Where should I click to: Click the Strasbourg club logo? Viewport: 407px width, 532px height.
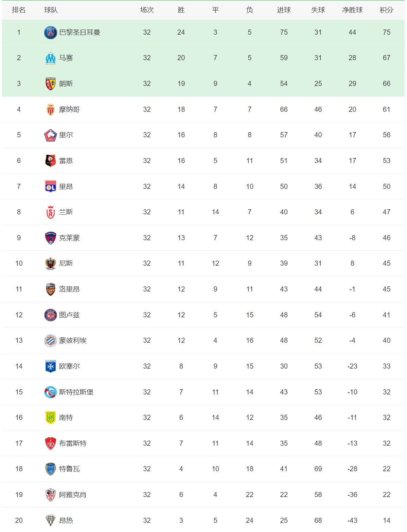pos(51,392)
